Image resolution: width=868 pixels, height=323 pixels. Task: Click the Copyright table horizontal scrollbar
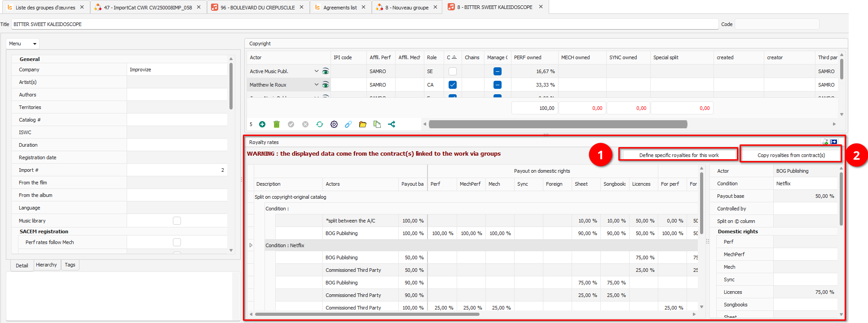[558, 124]
